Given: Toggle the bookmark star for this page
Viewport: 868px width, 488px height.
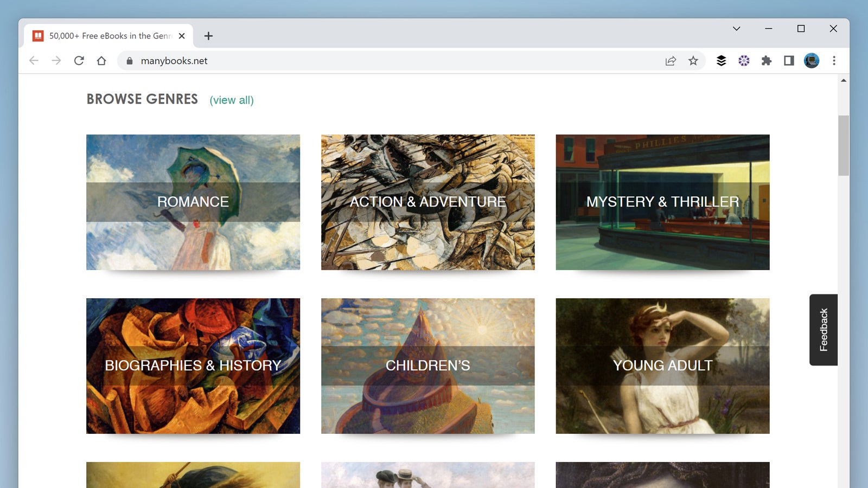Looking at the screenshot, I should (x=693, y=61).
